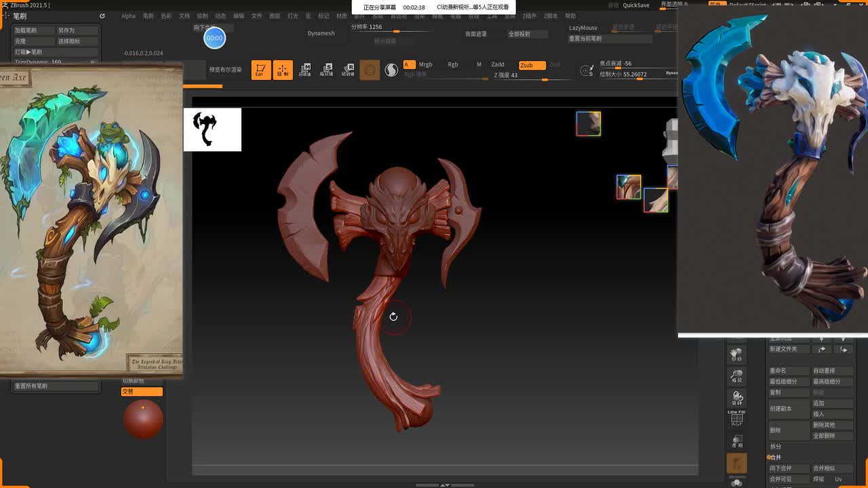Image resolution: width=868 pixels, height=488 pixels.
Task: Open the 文件 file menu
Action: [x=256, y=16]
